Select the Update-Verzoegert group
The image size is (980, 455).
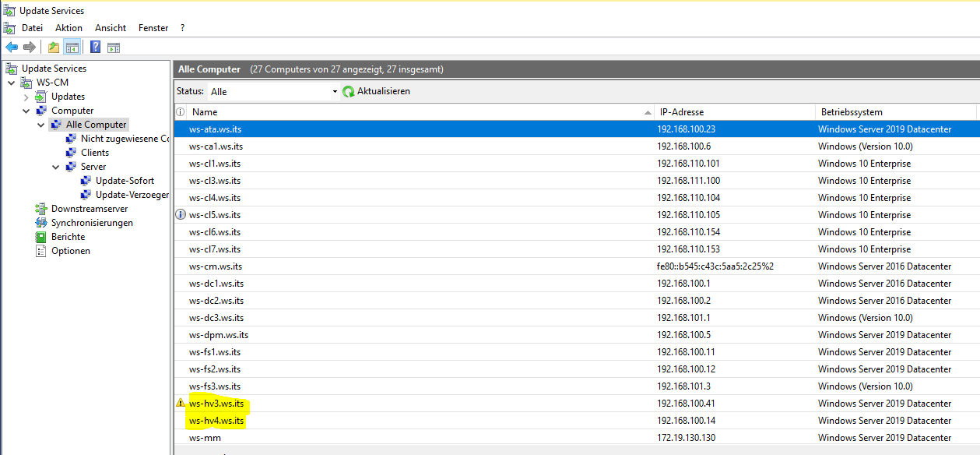click(x=132, y=195)
